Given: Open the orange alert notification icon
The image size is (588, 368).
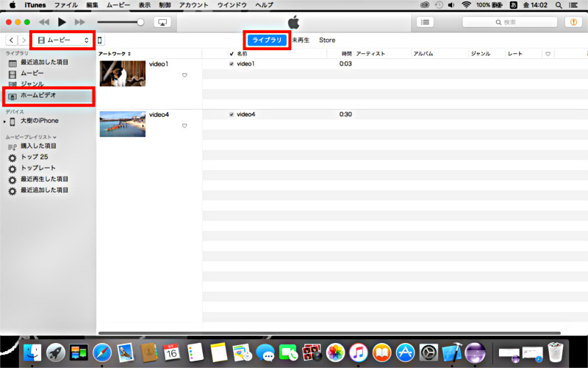Looking at the screenshot, I should click(573, 22).
